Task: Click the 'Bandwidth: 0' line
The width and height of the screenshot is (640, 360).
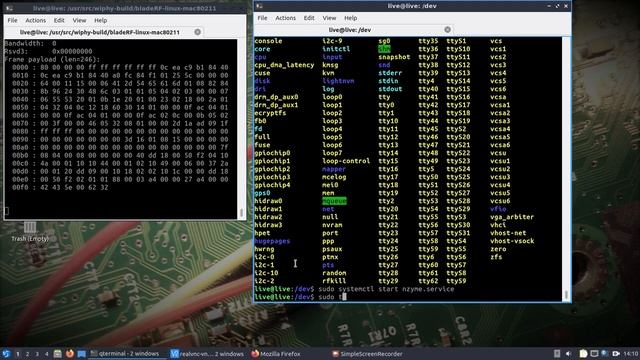Action: (x=30, y=43)
